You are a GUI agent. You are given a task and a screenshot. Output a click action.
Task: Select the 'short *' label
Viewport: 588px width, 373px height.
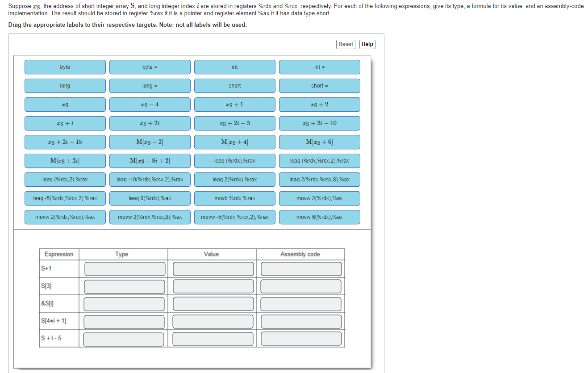click(320, 86)
